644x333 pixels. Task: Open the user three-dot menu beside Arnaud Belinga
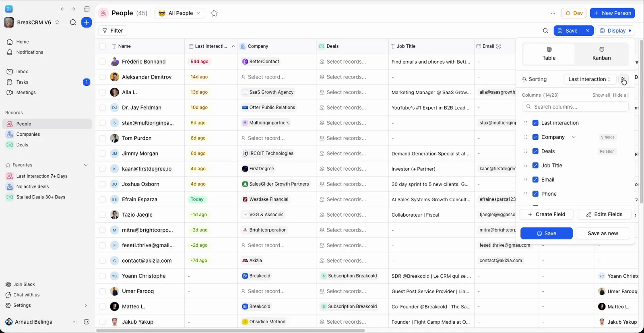coord(74,322)
